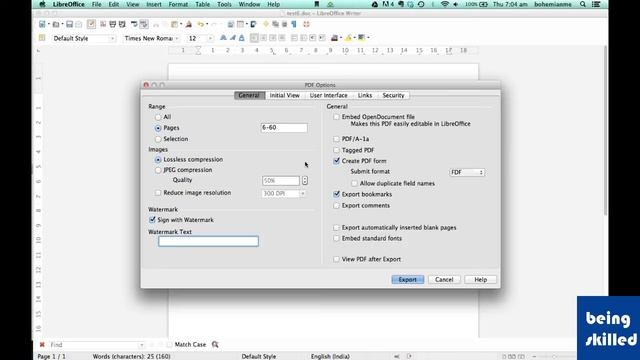This screenshot has height=360, width=640.
Task: Check the PDF/A-1a option
Action: pos(336,139)
